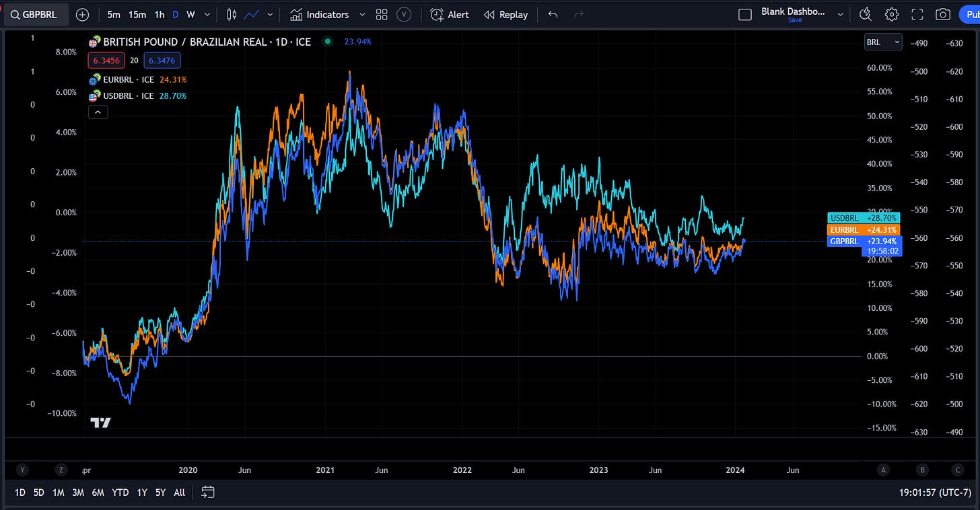Viewport: 980px width, 510px height.
Task: Open the layout setup square icon
Action: [745, 14]
